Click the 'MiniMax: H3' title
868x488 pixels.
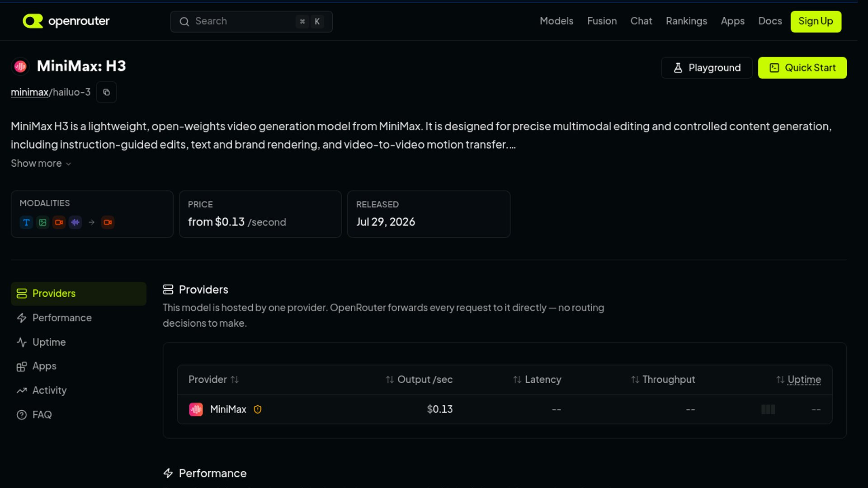coord(81,66)
